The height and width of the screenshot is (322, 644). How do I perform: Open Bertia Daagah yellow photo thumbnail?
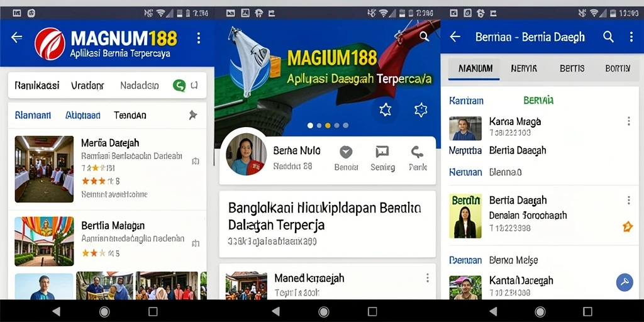[465, 216]
